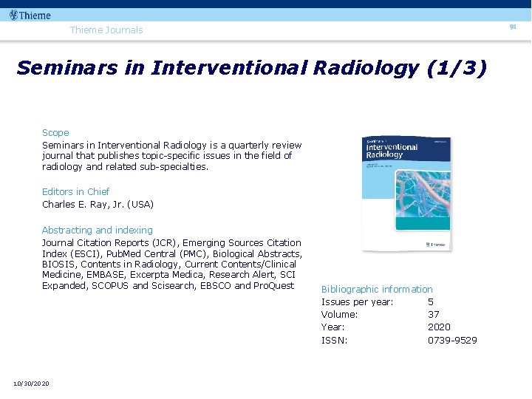Click the 'Scope' heading
Screen dimensions: 532x399
click(x=55, y=133)
